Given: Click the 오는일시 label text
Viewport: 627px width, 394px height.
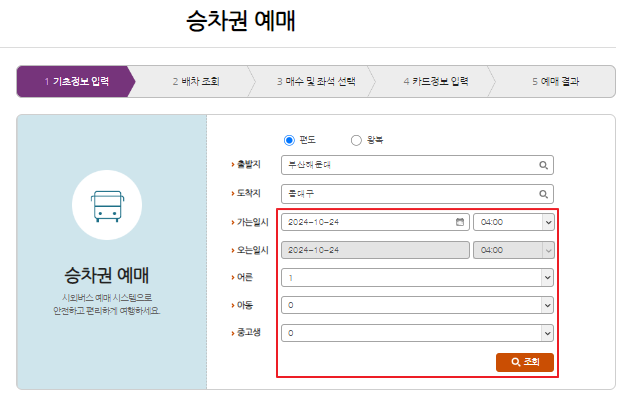Looking at the screenshot, I should (252, 250).
